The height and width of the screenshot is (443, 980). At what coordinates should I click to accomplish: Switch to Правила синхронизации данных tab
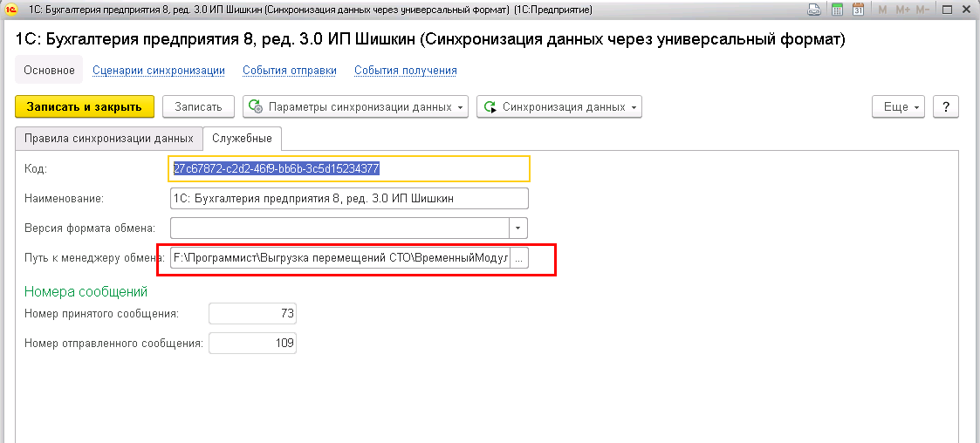pyautogui.click(x=109, y=138)
